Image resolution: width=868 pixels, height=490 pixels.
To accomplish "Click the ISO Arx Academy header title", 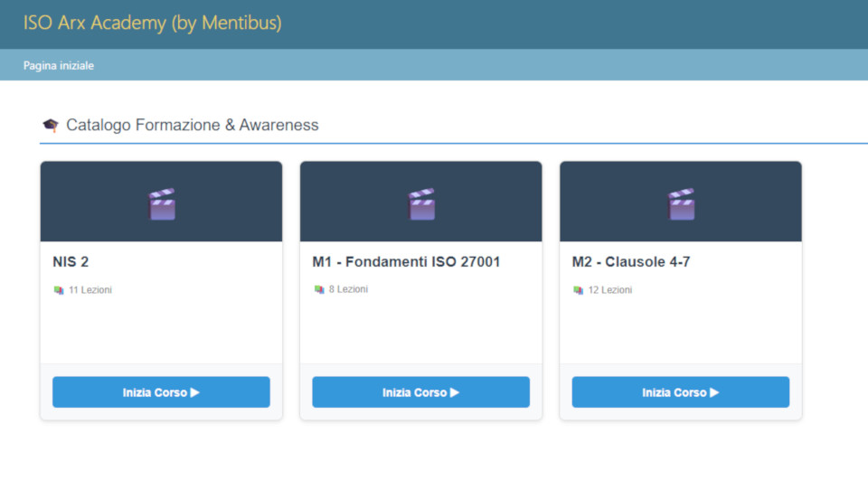I will click(x=152, y=24).
